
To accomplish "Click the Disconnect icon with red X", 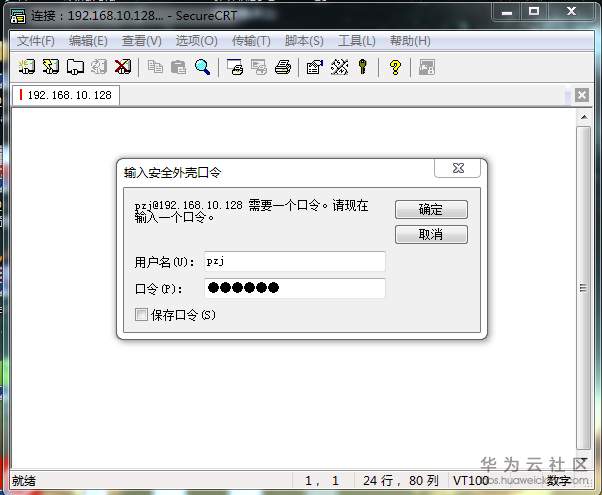I will point(123,67).
